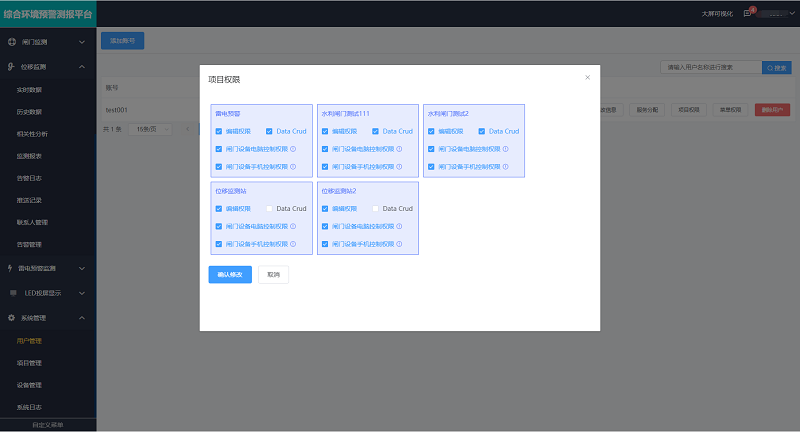Image resolution: width=800 pixels, height=432 pixels.
Task: Close the 项目权限 dialog with X icon
Action: tap(587, 77)
